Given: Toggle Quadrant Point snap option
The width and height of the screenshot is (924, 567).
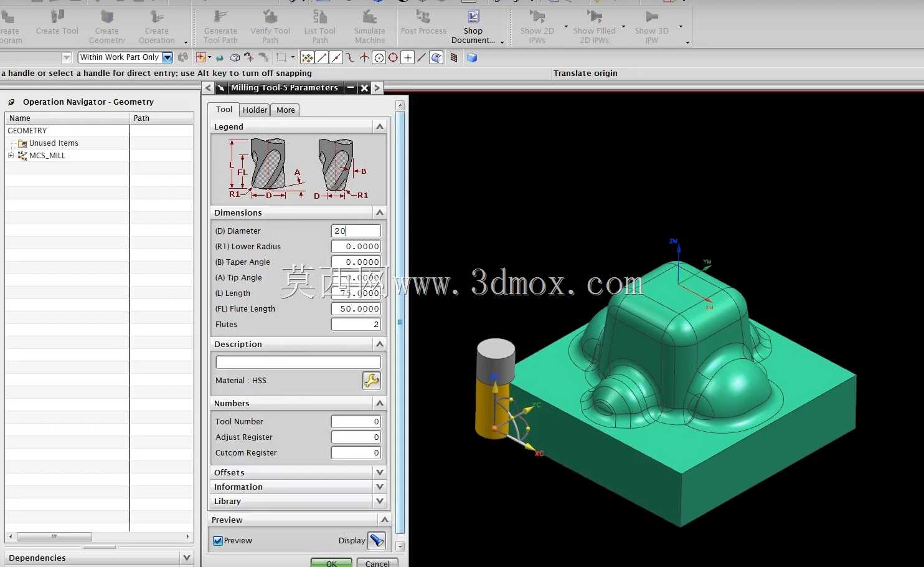Looking at the screenshot, I should pos(393,58).
